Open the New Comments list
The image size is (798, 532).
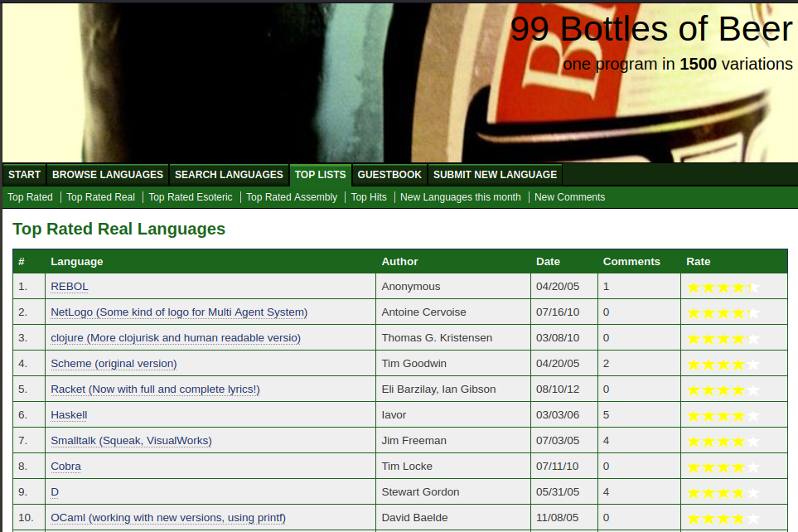click(569, 197)
